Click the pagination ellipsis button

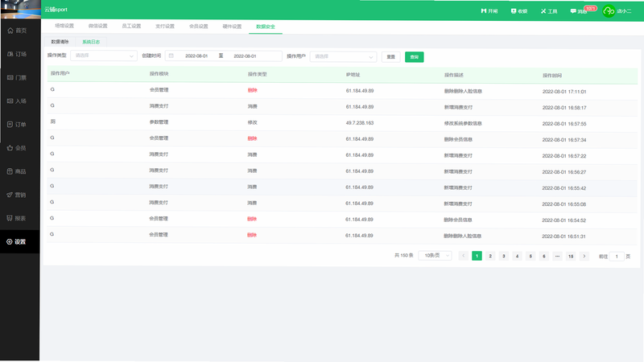557,256
